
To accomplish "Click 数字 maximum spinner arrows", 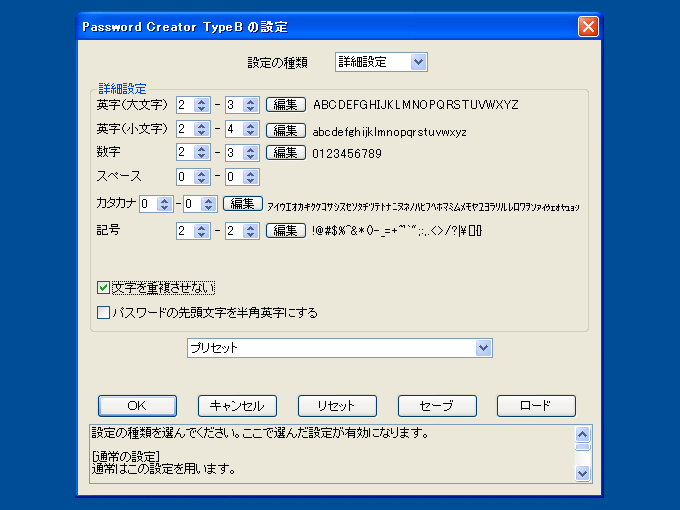I will [x=251, y=153].
